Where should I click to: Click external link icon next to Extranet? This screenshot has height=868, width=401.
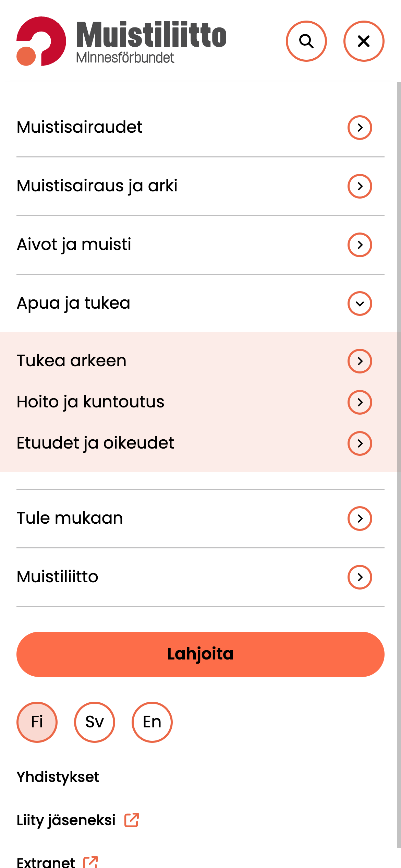coord(91,862)
